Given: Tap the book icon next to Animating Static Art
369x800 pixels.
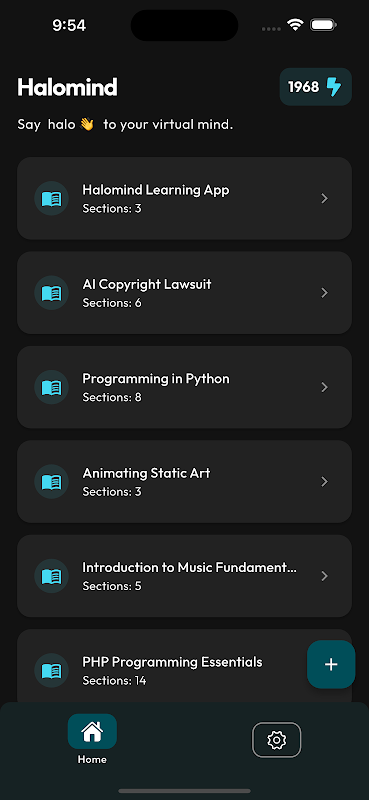Looking at the screenshot, I should pos(52,482).
